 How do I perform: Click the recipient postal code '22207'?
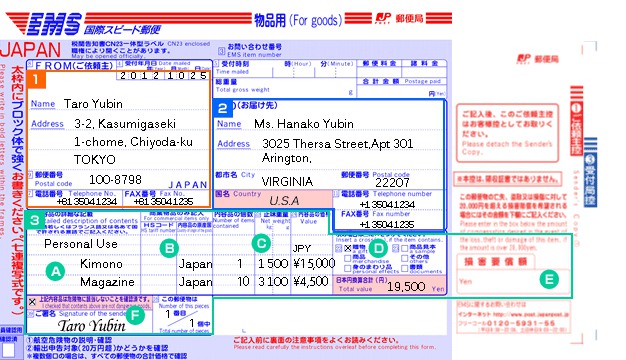392,183
